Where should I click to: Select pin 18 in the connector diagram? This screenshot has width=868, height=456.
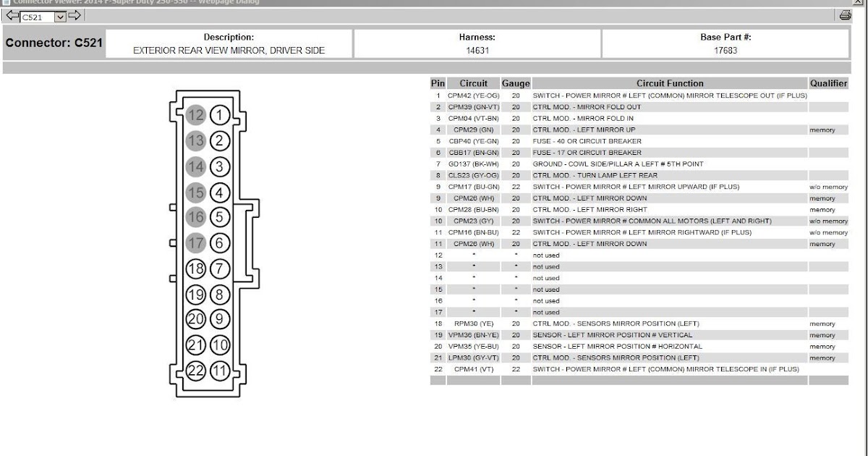click(x=196, y=269)
